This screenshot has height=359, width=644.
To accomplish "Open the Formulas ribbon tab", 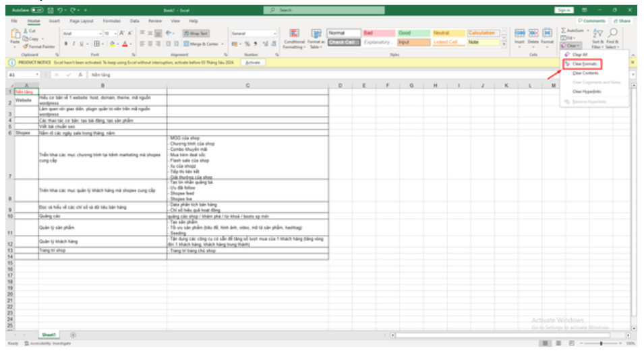I will [x=112, y=21].
